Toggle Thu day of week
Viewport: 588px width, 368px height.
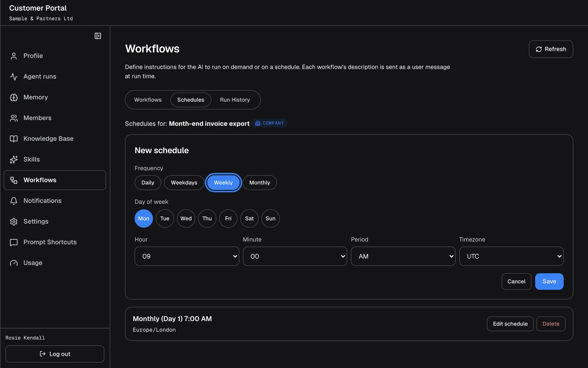click(x=207, y=219)
